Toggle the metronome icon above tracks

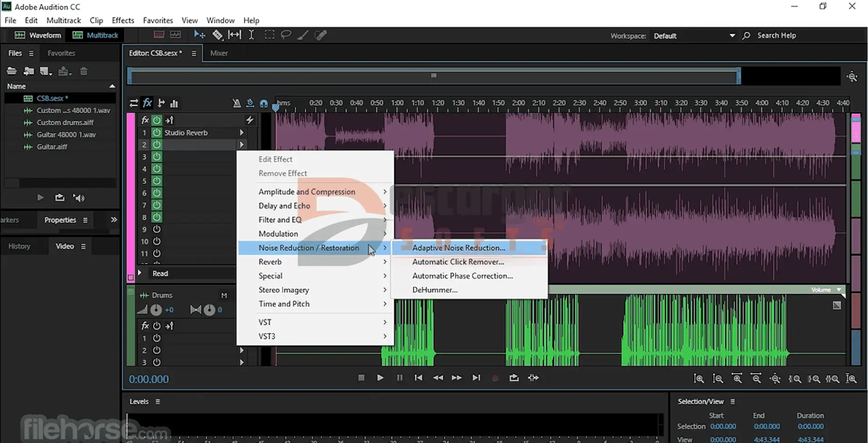coord(236,103)
